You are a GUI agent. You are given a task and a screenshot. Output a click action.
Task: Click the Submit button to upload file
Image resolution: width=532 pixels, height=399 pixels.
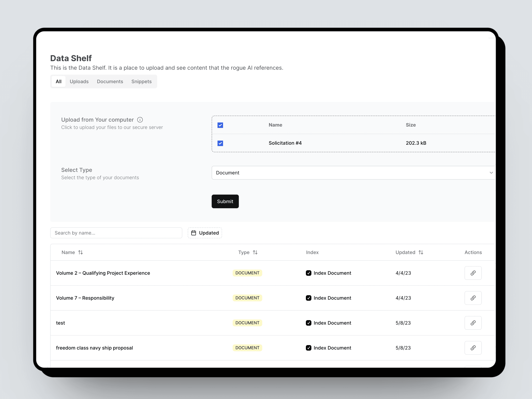[x=225, y=201]
